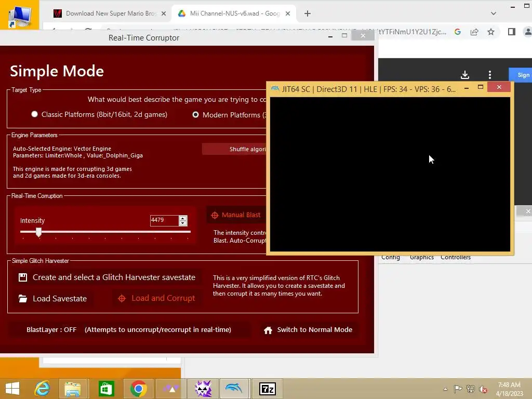Toggle the BlastLayer OFF button
The height and width of the screenshot is (399, 532).
[x=129, y=330]
